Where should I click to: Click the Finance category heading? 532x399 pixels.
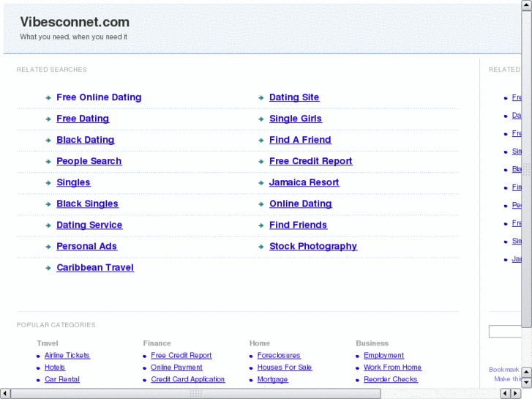tap(157, 343)
